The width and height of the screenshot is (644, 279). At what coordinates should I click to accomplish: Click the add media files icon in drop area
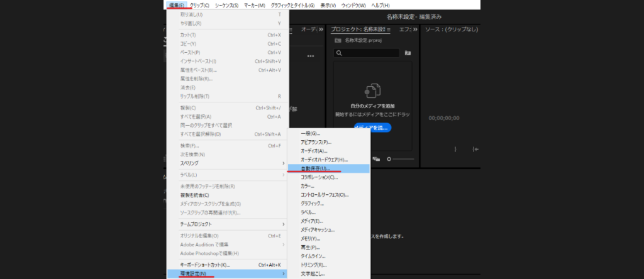(x=374, y=91)
